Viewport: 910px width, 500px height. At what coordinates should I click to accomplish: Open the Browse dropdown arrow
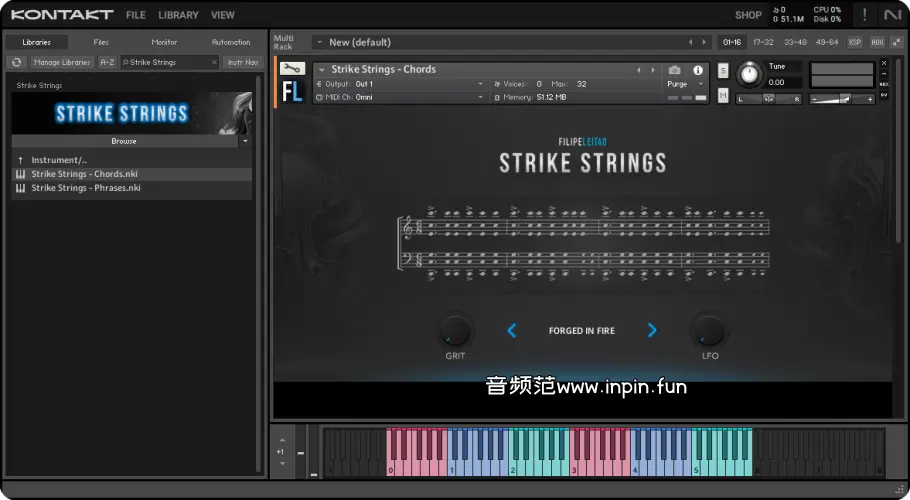tap(245, 141)
